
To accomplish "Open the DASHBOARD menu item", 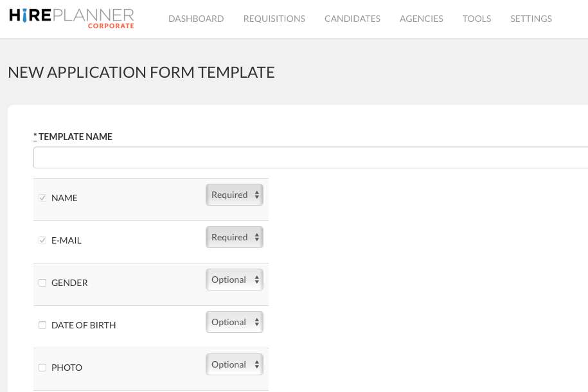I will [196, 19].
